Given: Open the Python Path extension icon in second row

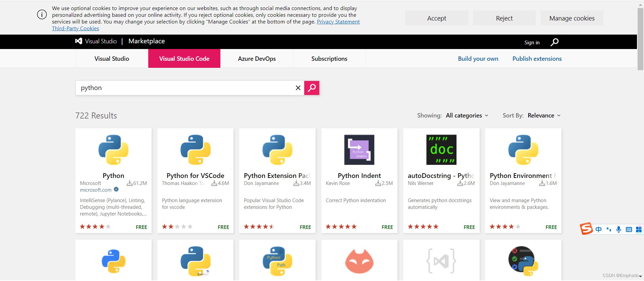Looking at the screenshot, I should click(277, 261).
